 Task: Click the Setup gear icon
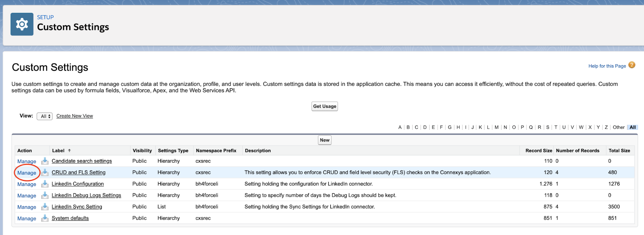22,24
